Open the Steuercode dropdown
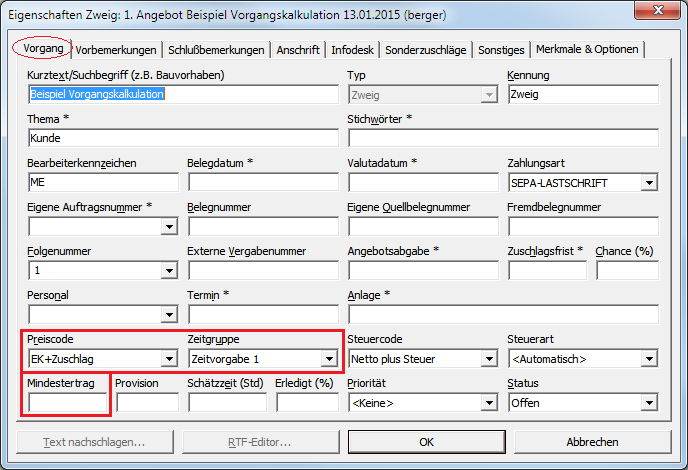The width and height of the screenshot is (688, 470). coord(489,359)
